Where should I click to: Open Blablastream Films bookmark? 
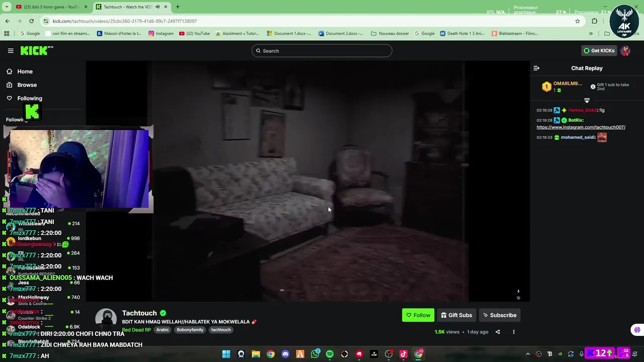[x=514, y=34]
